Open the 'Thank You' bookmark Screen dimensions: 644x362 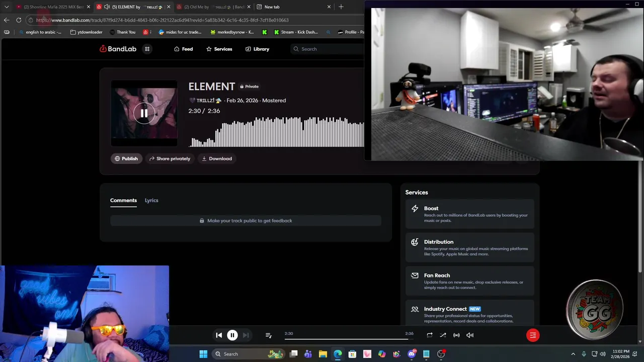point(122,32)
